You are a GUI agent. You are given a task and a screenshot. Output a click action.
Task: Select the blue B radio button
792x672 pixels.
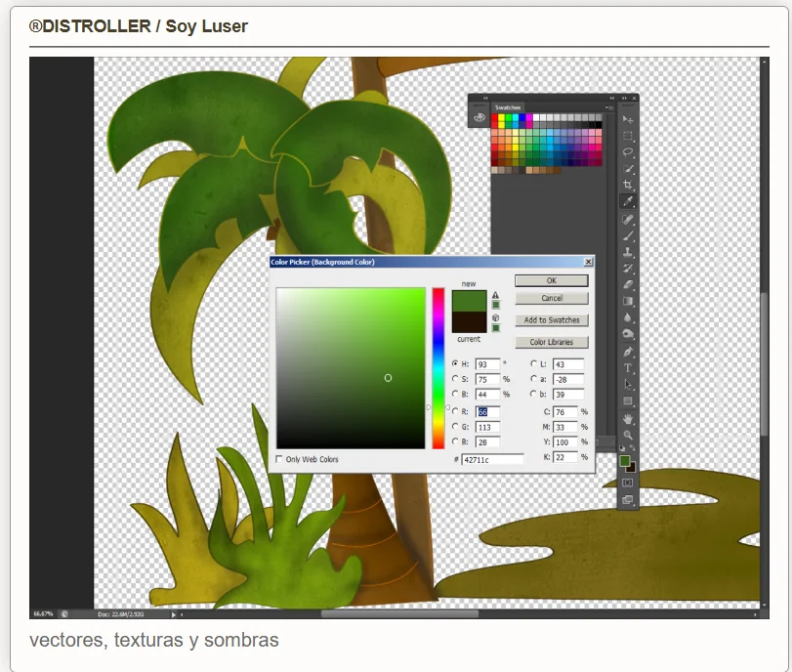(x=455, y=441)
